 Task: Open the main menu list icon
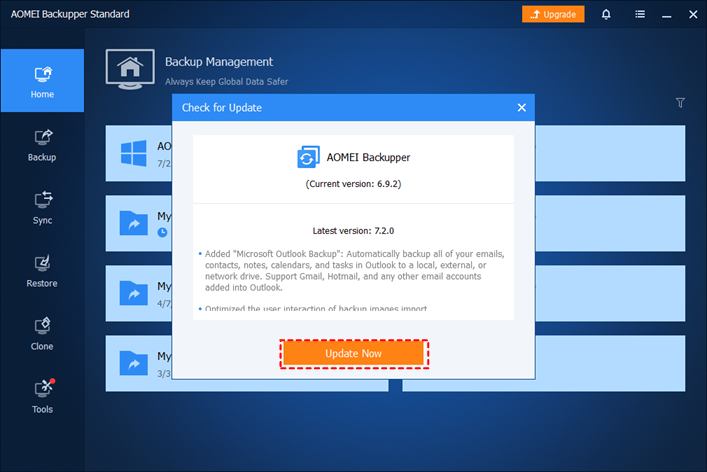[639, 14]
